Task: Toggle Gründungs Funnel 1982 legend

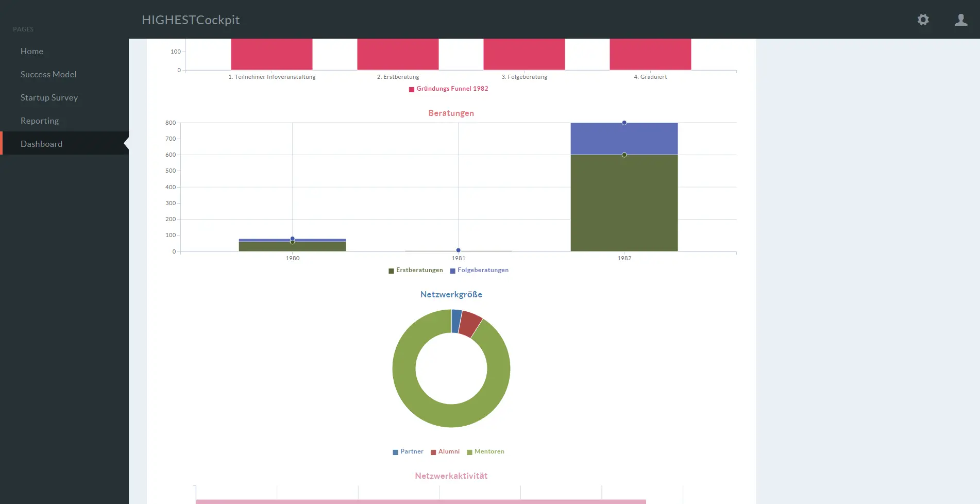Action: 448,89
